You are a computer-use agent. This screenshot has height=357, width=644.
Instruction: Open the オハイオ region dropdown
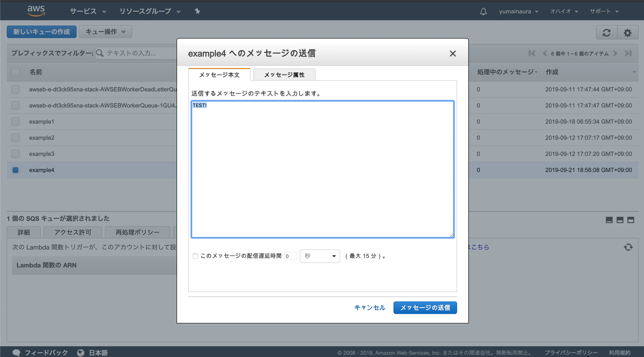pyautogui.click(x=564, y=11)
